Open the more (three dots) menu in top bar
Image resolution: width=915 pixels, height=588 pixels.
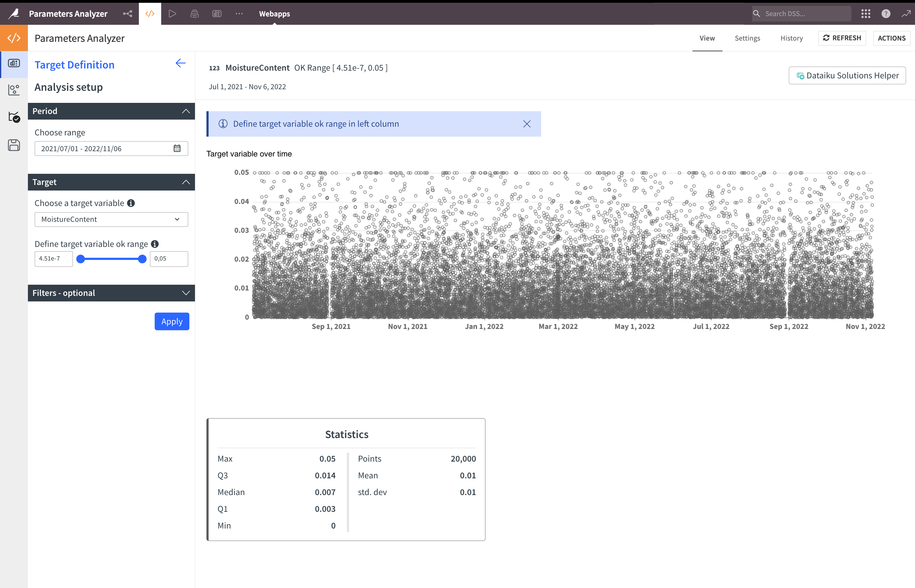239,14
